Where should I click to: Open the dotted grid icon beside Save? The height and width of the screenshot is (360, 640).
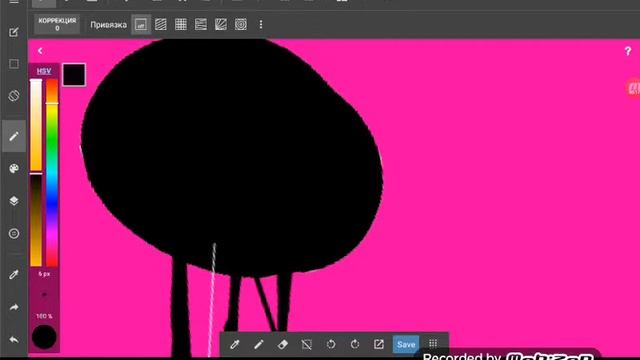pos(433,344)
